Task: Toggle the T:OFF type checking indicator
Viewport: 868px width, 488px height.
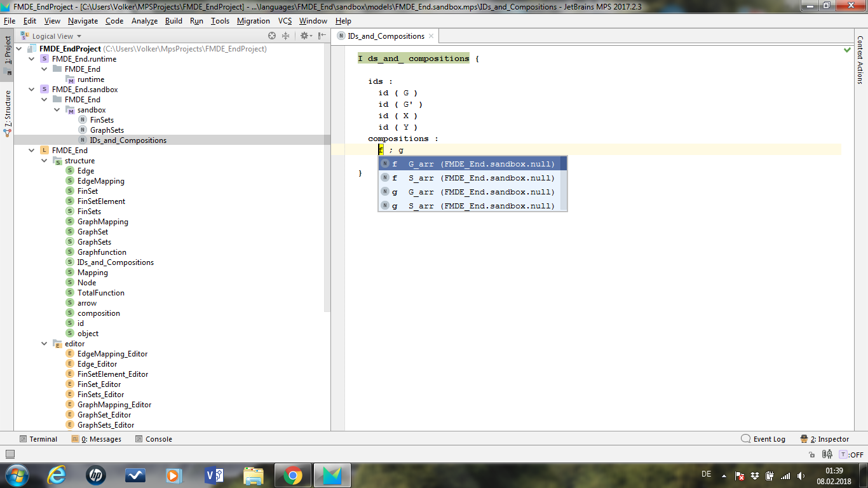Action: tap(851, 454)
